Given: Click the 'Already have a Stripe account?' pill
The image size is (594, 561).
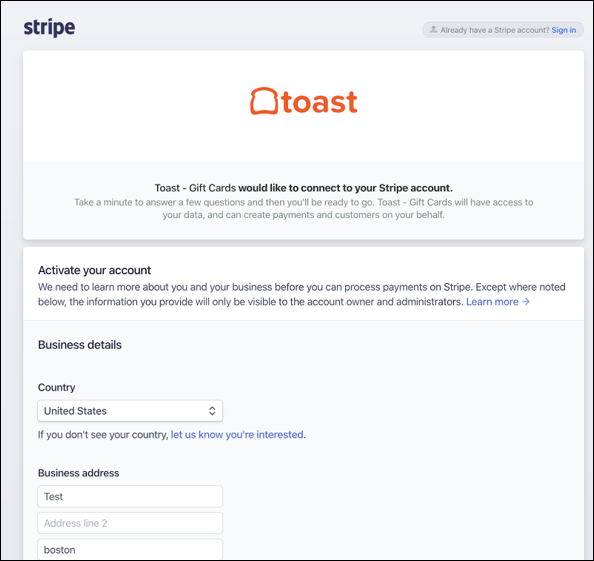Looking at the screenshot, I should click(x=503, y=30).
